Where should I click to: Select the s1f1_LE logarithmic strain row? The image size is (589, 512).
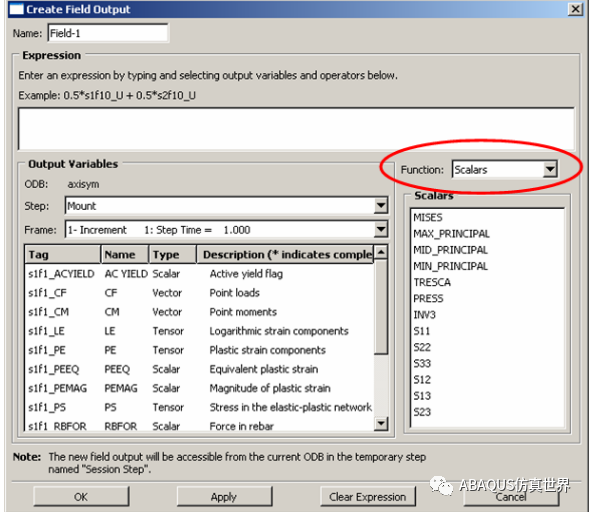199,331
